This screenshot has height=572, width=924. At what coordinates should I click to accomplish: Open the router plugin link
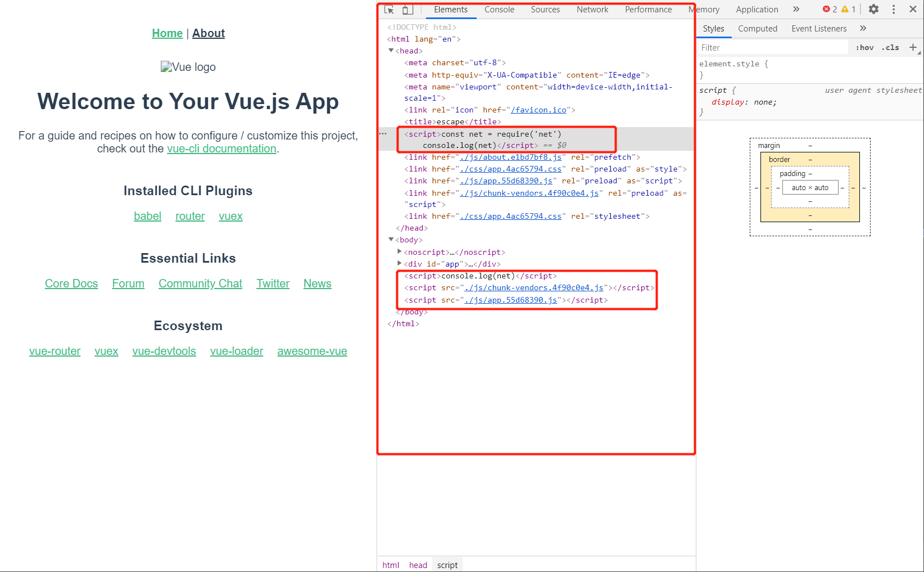point(190,216)
